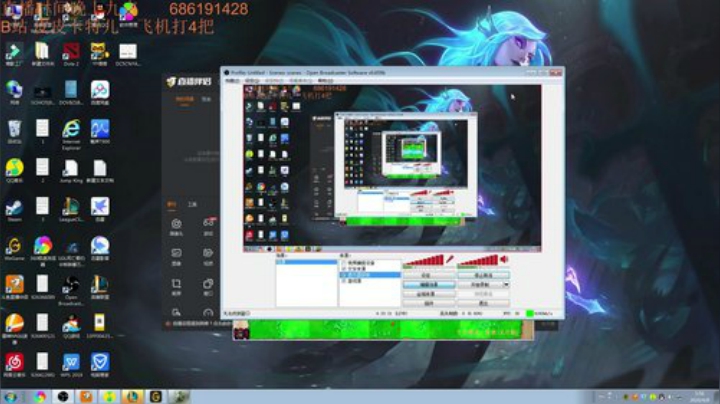Open the Windows Start orb
Image resolution: width=720 pixels, height=404 pixels.
click(x=10, y=397)
